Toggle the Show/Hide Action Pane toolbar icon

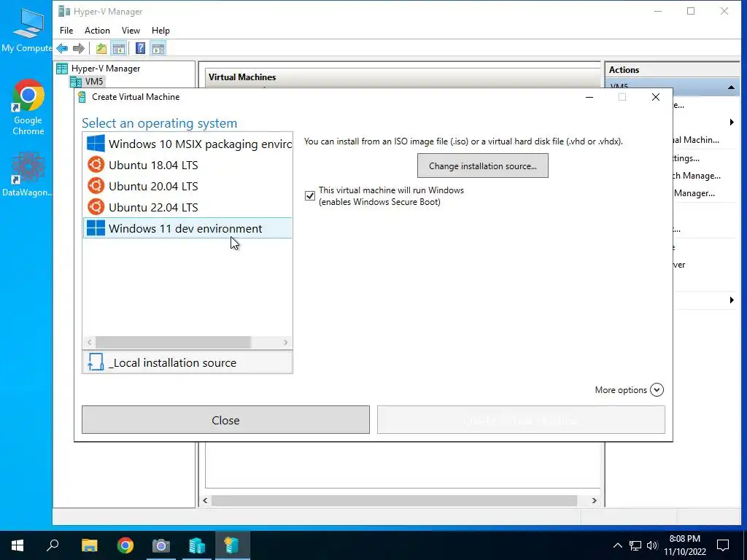pyautogui.click(x=158, y=48)
